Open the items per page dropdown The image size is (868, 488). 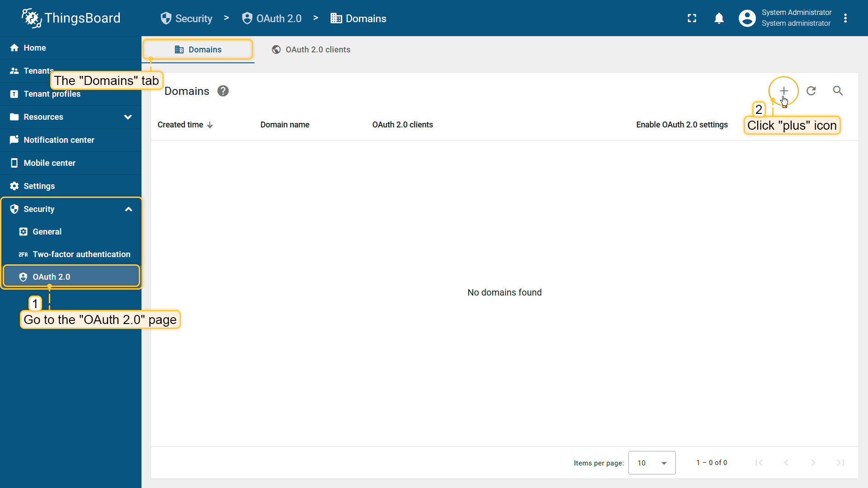tap(651, 463)
